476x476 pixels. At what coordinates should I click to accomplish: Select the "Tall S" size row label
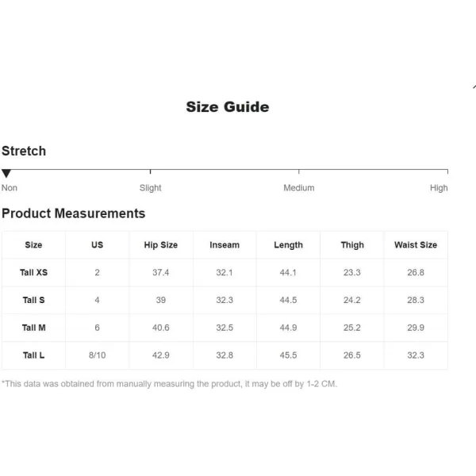click(x=34, y=301)
